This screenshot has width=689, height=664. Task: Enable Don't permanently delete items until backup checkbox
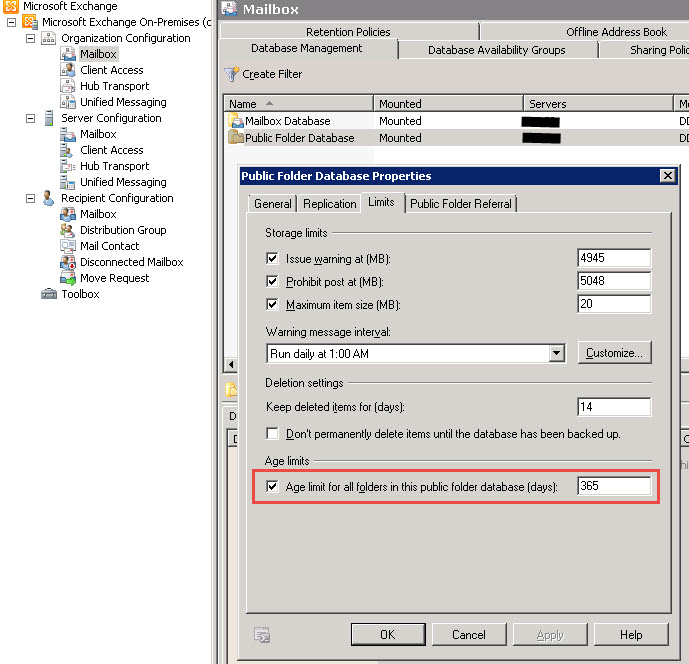[x=272, y=434]
